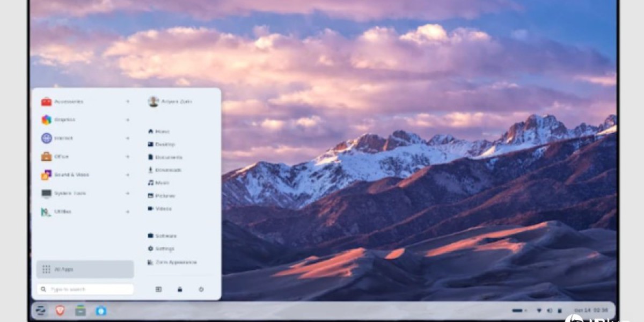
Task: Click the Zorin menu button in taskbar
Action: [40, 310]
